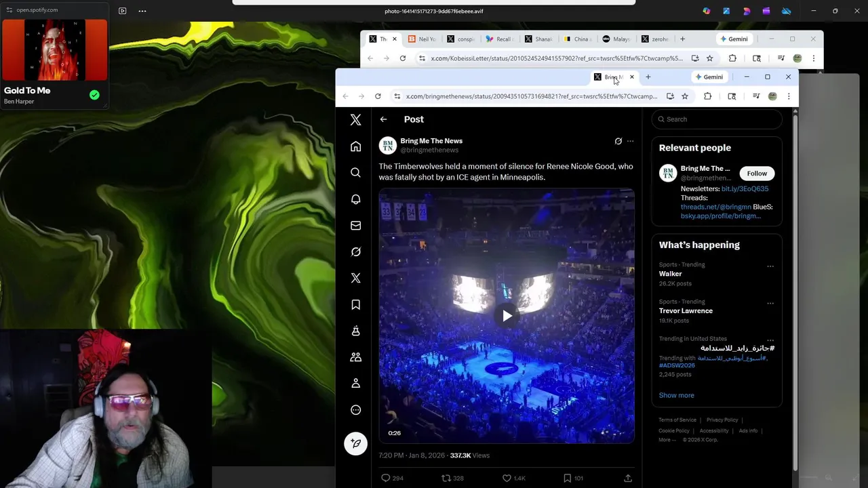
Task: Open three-dot menu of photo viewer title bar
Action: 142,11
